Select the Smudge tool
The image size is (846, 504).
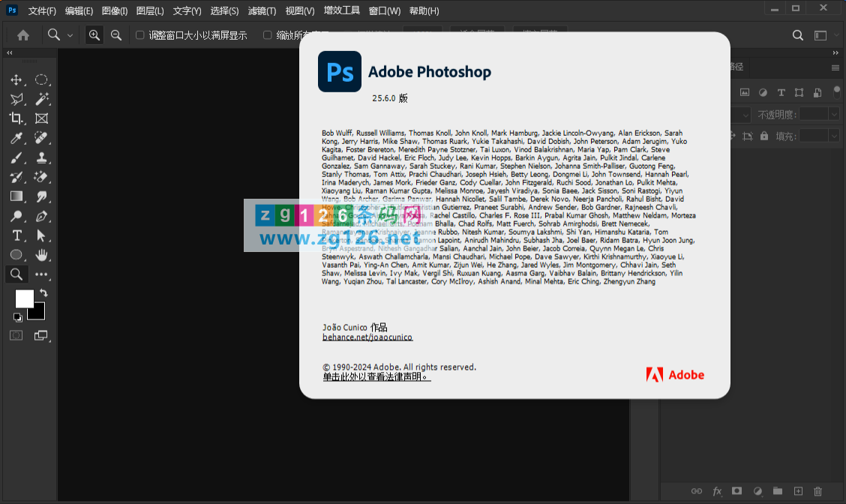(x=41, y=196)
